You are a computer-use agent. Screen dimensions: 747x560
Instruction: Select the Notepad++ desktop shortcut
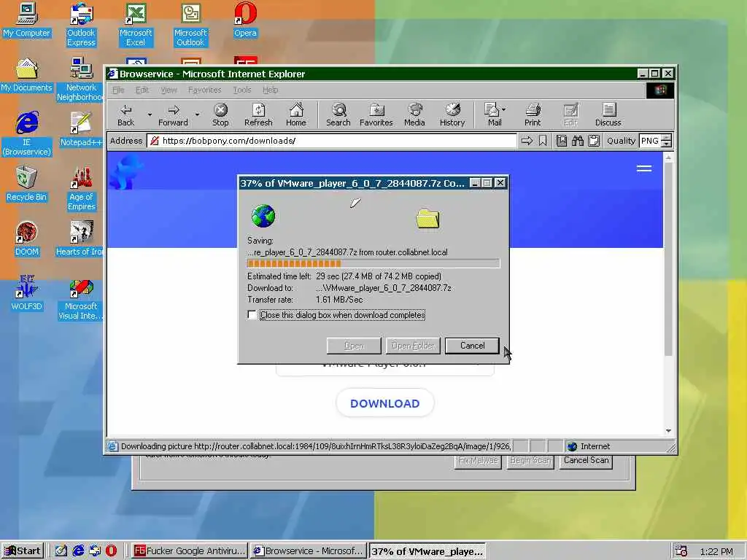(x=81, y=129)
